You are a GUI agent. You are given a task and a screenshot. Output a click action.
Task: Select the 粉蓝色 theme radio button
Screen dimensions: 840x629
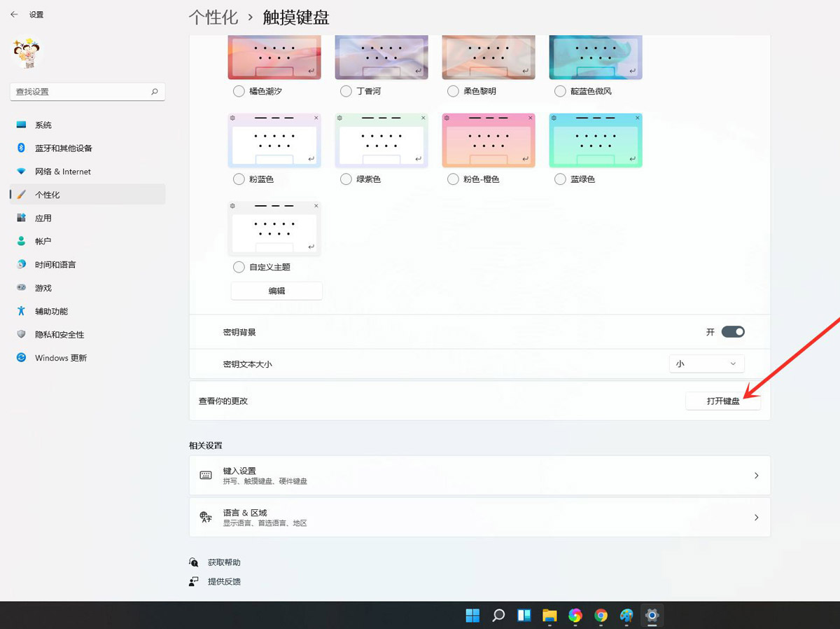[238, 179]
